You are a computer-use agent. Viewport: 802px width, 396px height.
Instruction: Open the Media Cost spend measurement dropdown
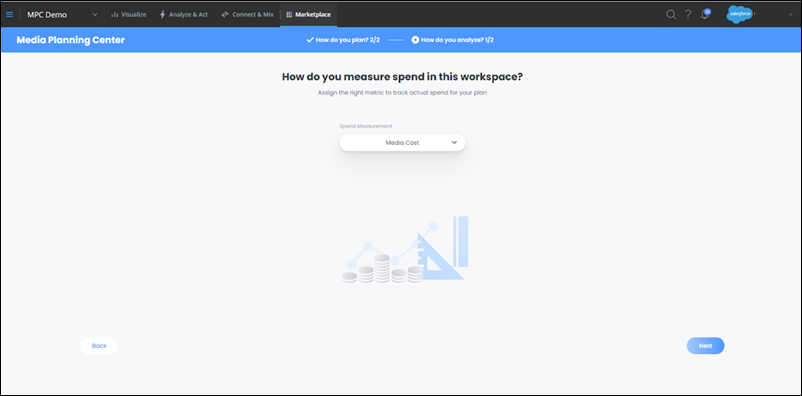pos(402,143)
